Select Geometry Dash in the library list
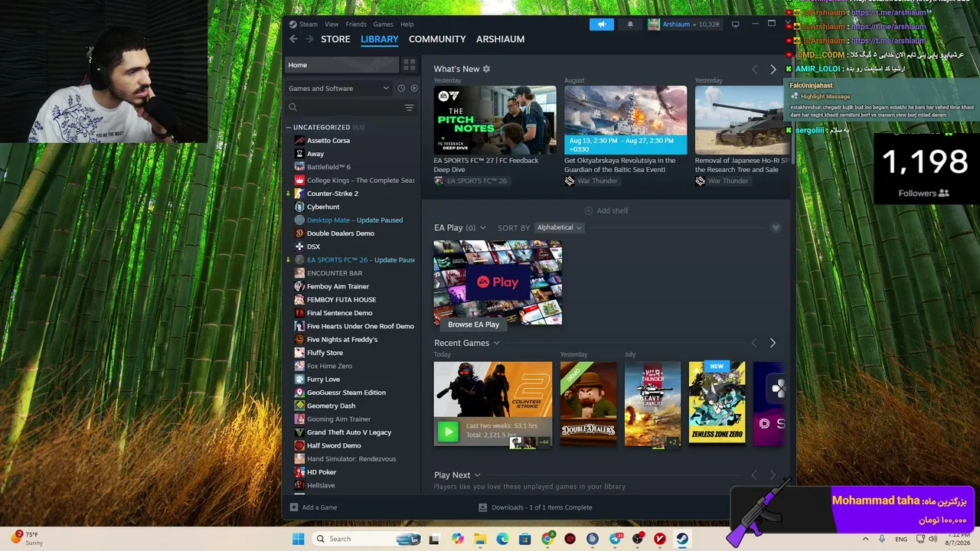The width and height of the screenshot is (980, 551). pyautogui.click(x=331, y=406)
